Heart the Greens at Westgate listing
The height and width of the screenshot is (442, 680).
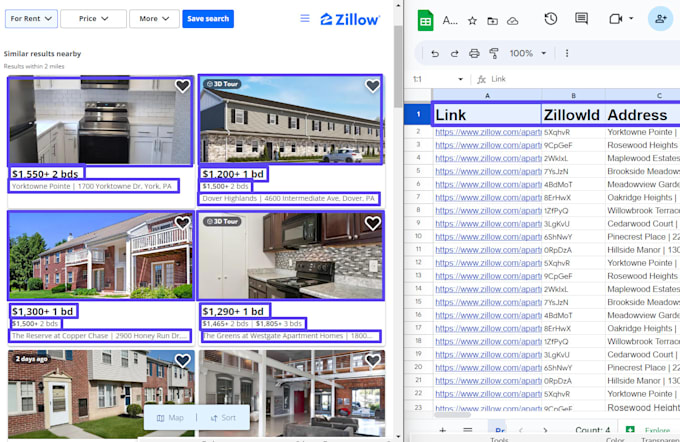(x=373, y=223)
